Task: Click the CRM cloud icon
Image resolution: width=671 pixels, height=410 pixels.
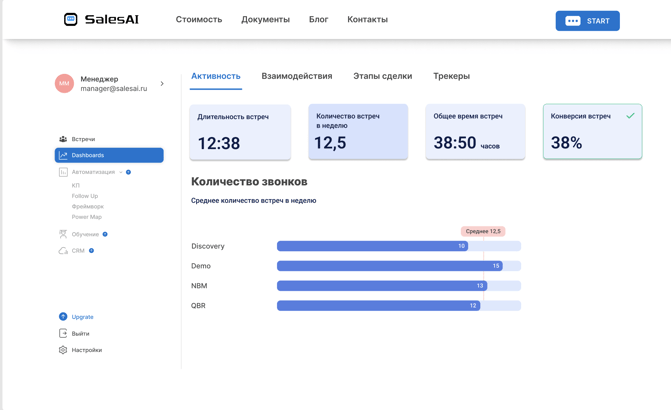Action: coord(63,251)
